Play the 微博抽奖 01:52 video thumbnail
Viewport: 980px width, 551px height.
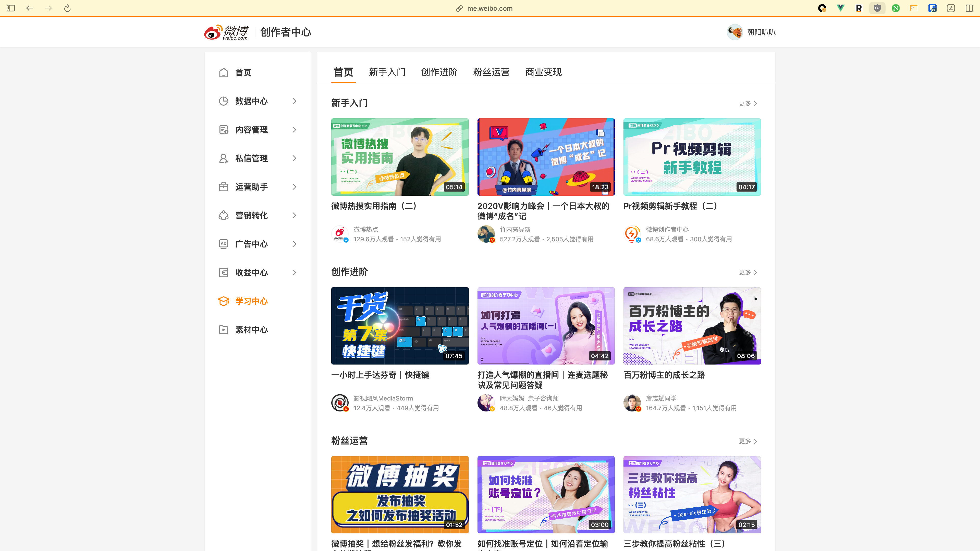point(400,495)
